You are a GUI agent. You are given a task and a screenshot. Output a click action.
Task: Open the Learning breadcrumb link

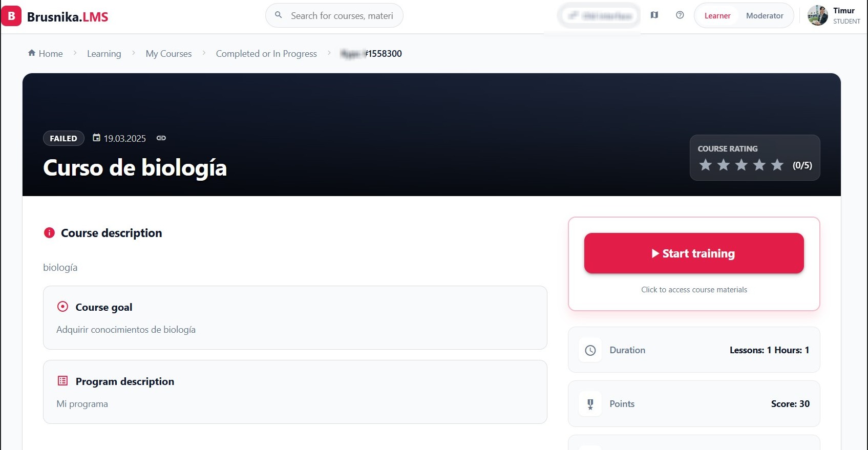[x=104, y=54]
